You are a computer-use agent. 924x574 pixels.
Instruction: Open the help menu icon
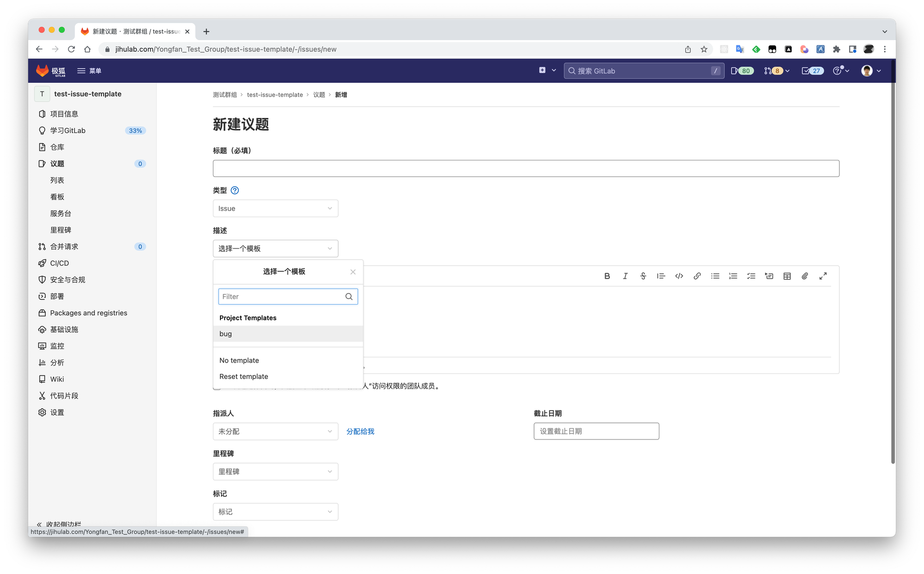coord(841,71)
